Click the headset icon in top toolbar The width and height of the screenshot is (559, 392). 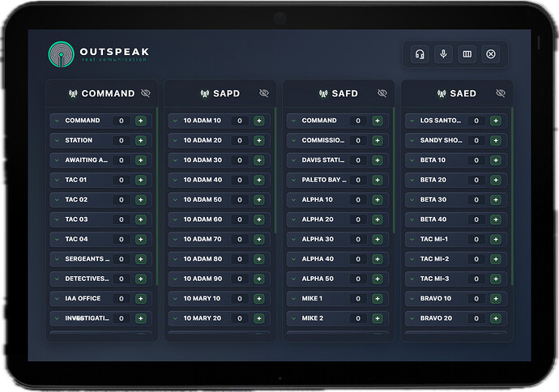pos(420,54)
